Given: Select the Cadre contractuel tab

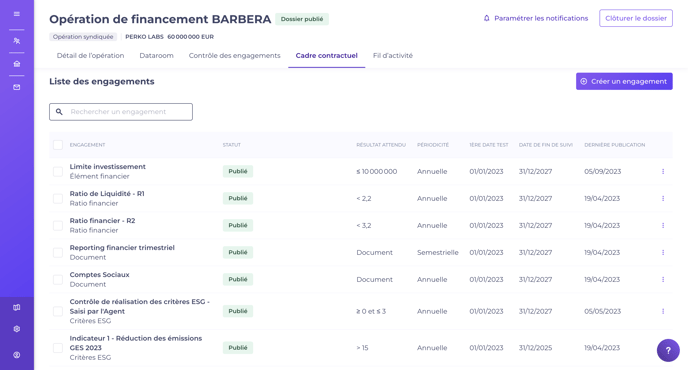Looking at the screenshot, I should coord(326,56).
